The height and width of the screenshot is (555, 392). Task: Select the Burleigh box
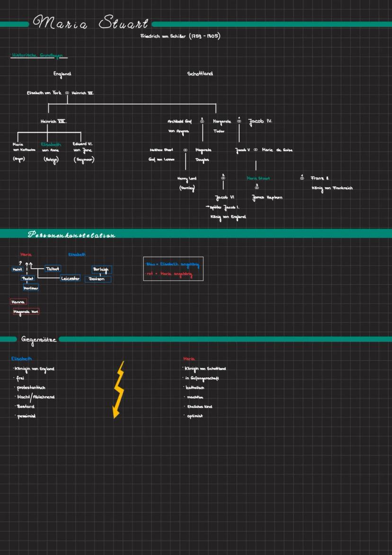click(102, 269)
